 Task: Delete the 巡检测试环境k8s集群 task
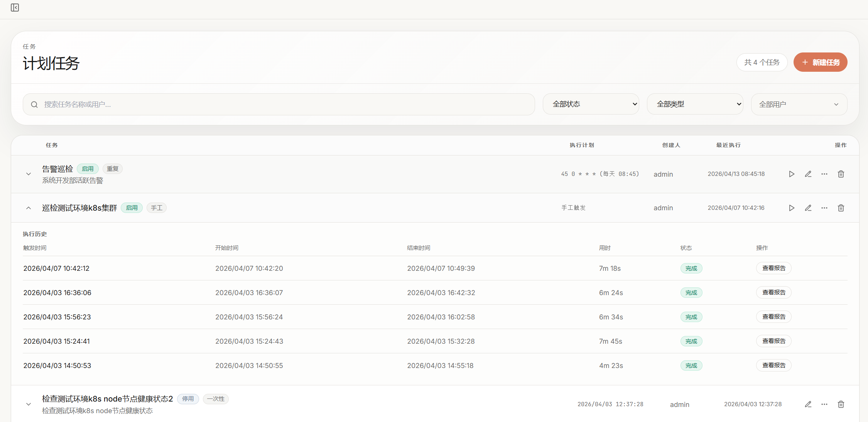pos(841,208)
